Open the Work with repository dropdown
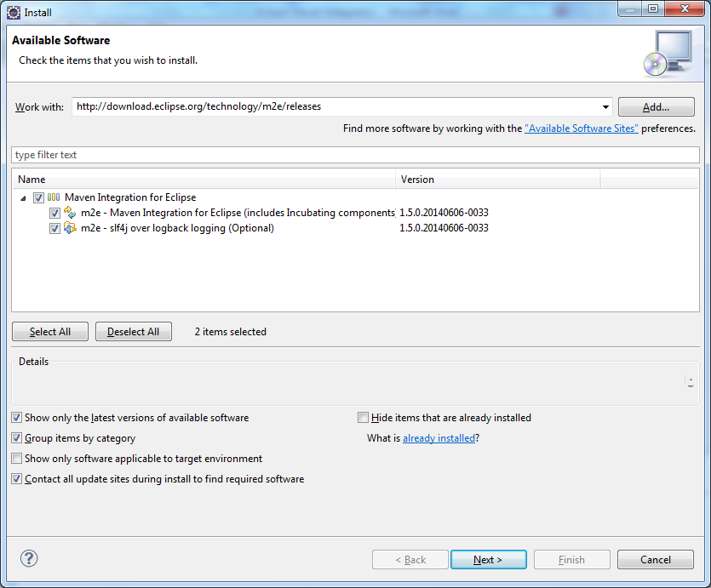 pyautogui.click(x=605, y=106)
